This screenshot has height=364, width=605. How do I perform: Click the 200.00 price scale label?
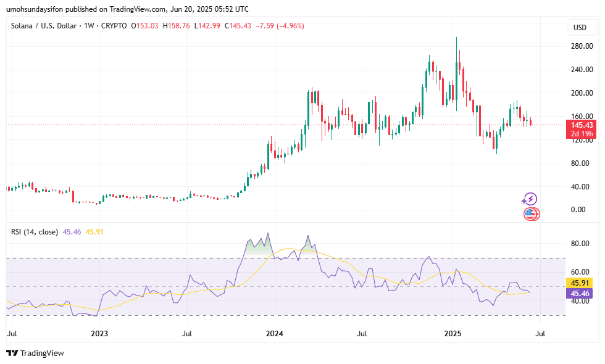coord(582,93)
